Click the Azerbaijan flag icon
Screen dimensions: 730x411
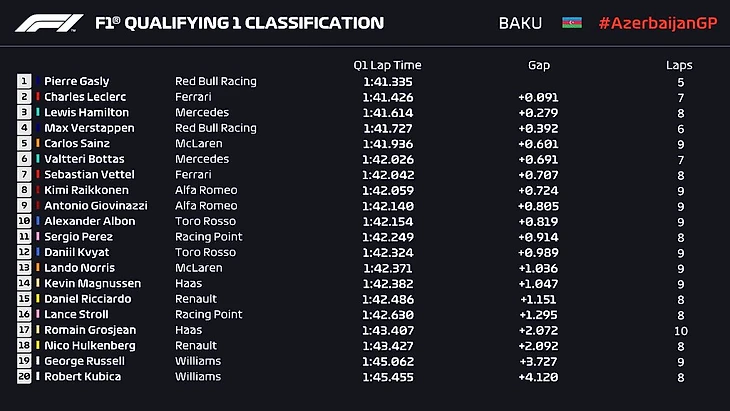click(x=573, y=22)
